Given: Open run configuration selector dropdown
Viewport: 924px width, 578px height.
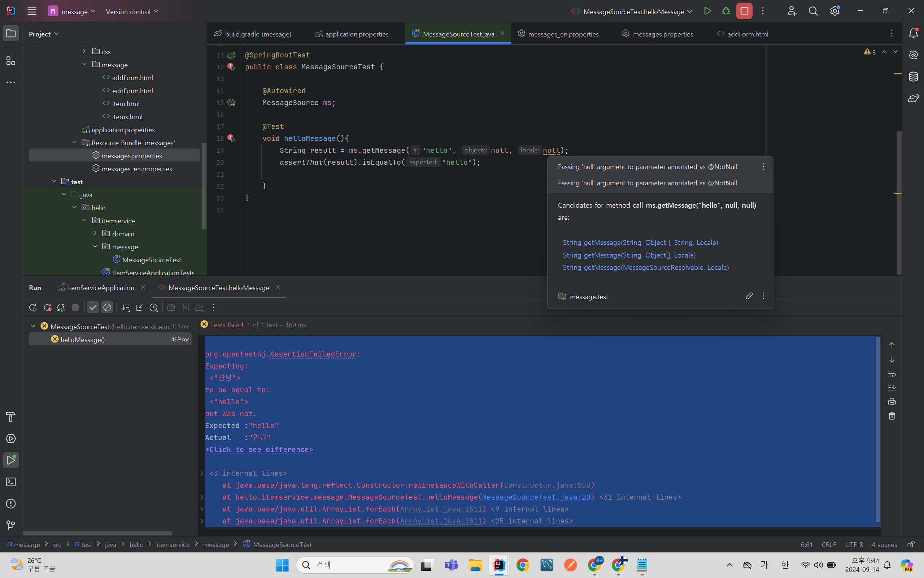Looking at the screenshot, I should pos(632,12).
